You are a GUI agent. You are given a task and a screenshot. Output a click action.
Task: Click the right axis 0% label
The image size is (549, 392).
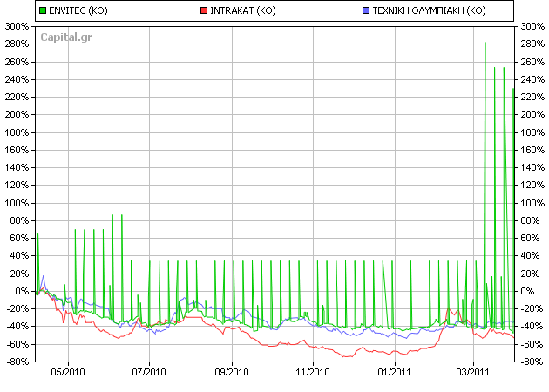coord(527,291)
